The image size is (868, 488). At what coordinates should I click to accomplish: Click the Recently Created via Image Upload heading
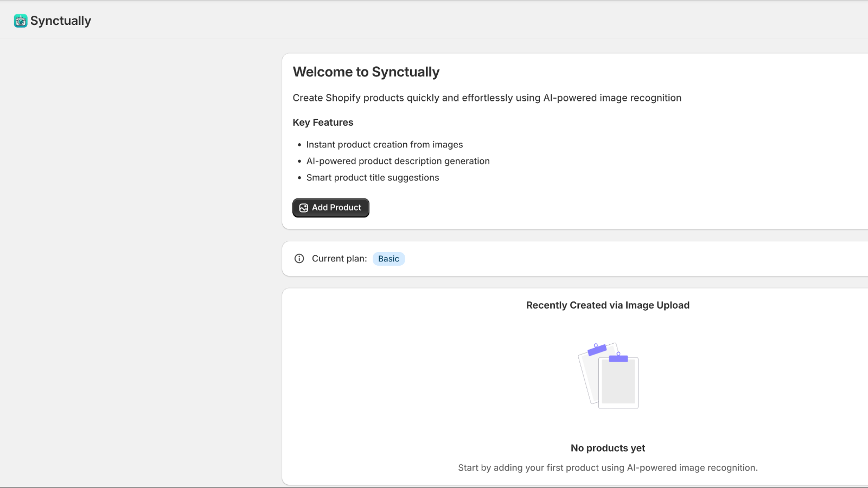pyautogui.click(x=608, y=305)
